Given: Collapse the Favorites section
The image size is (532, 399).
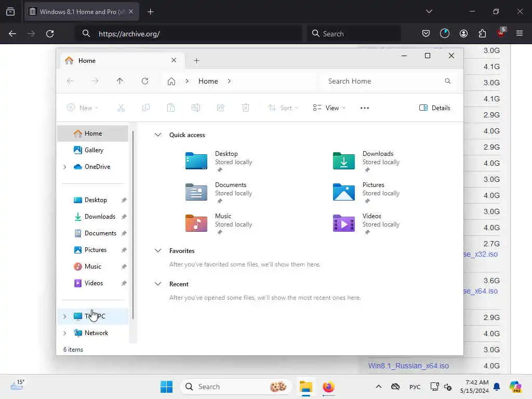Looking at the screenshot, I should pyautogui.click(x=158, y=251).
